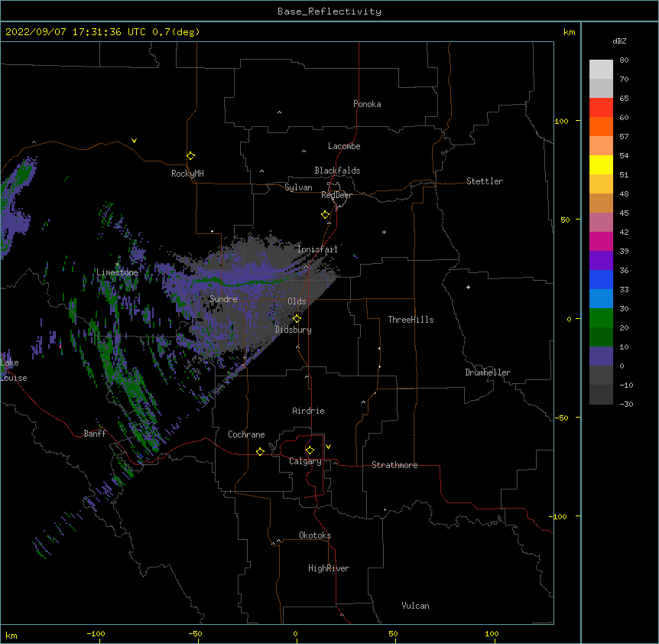Click the yellow V marker east of Calgary
This screenshot has height=644, width=659.
click(x=328, y=447)
